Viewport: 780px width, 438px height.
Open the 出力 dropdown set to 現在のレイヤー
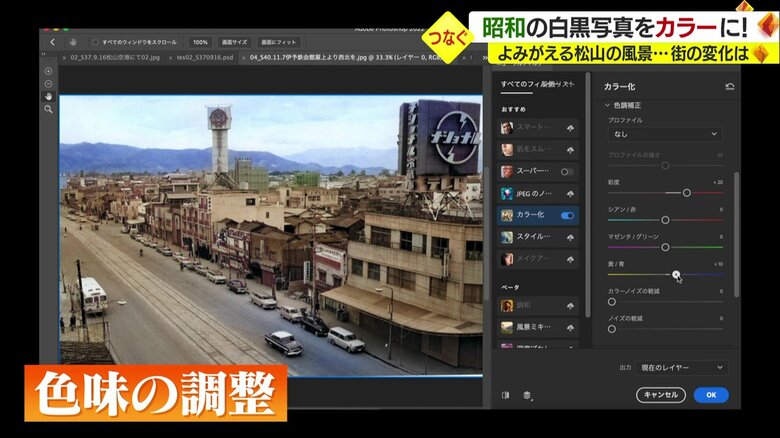tap(680, 368)
